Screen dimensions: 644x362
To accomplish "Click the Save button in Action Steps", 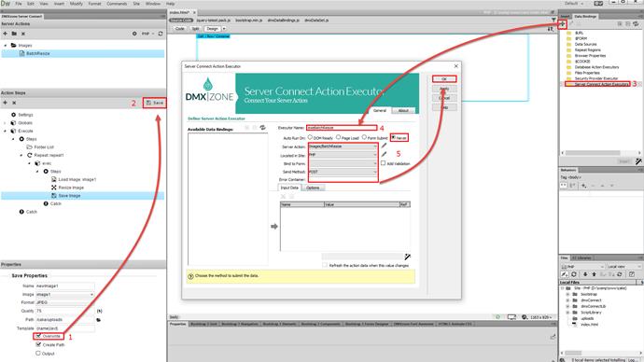I will pos(155,103).
